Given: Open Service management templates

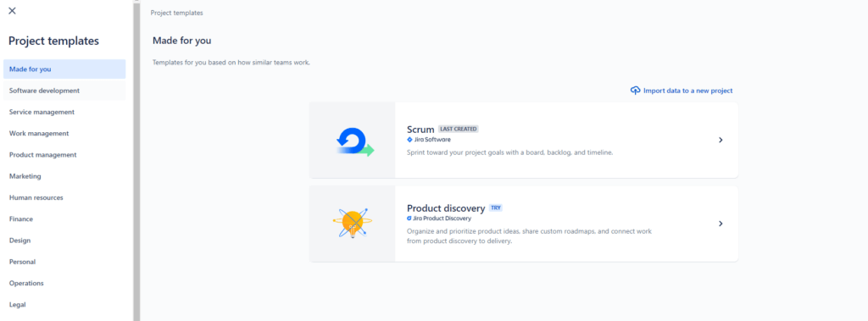Looking at the screenshot, I should 64,112.
